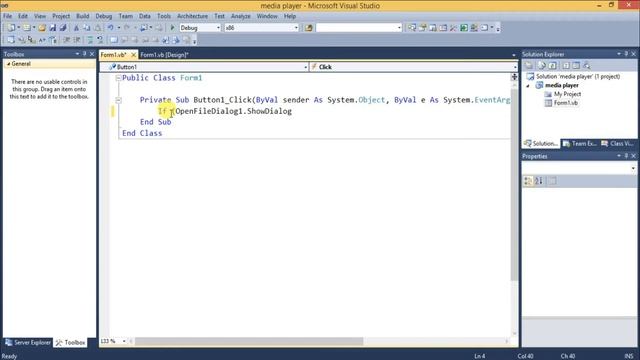Uncomment selected lines icon

[100, 40]
